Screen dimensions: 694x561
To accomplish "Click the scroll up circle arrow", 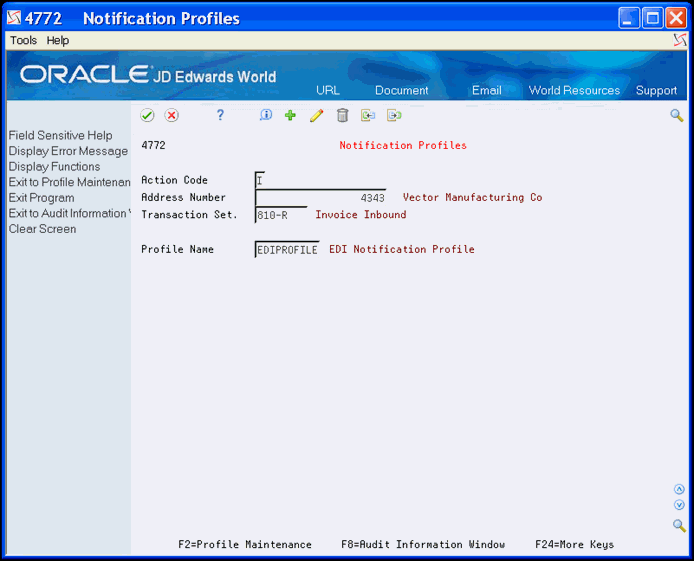I will pyautogui.click(x=679, y=489).
